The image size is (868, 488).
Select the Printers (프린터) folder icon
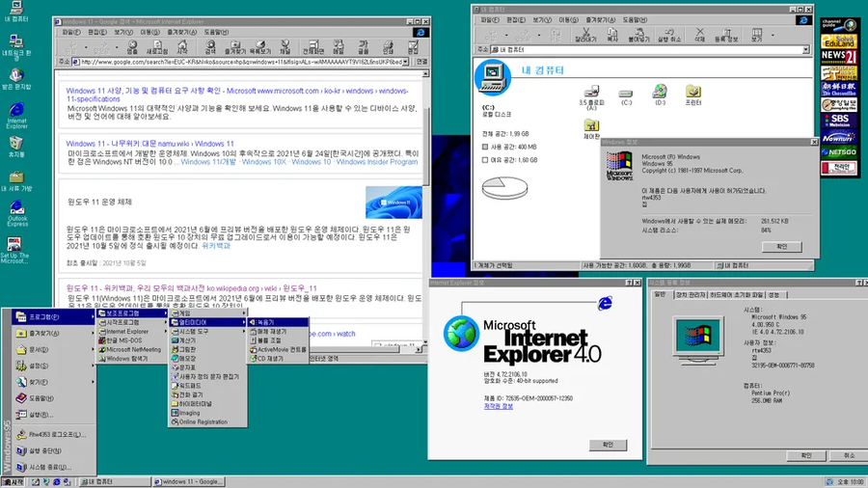click(x=693, y=95)
